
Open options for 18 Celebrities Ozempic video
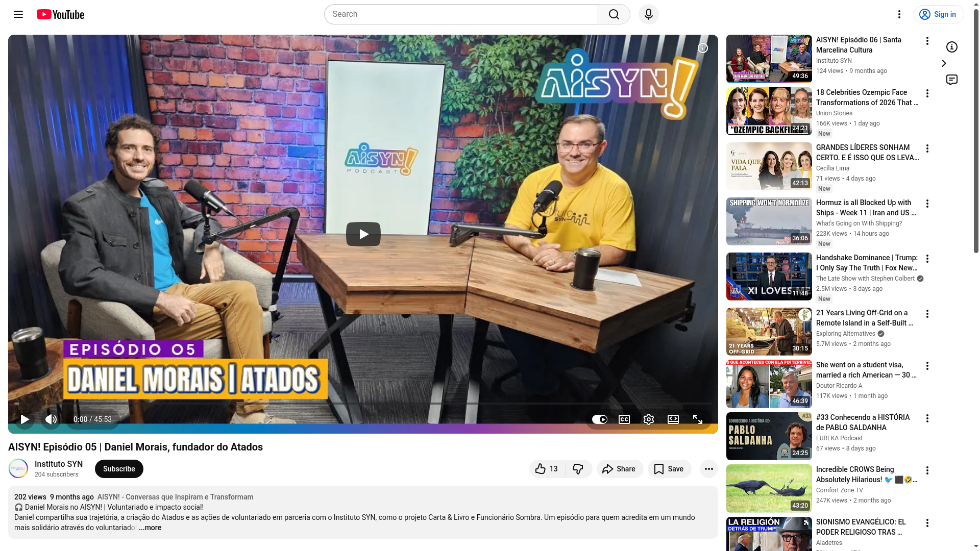[x=927, y=93]
